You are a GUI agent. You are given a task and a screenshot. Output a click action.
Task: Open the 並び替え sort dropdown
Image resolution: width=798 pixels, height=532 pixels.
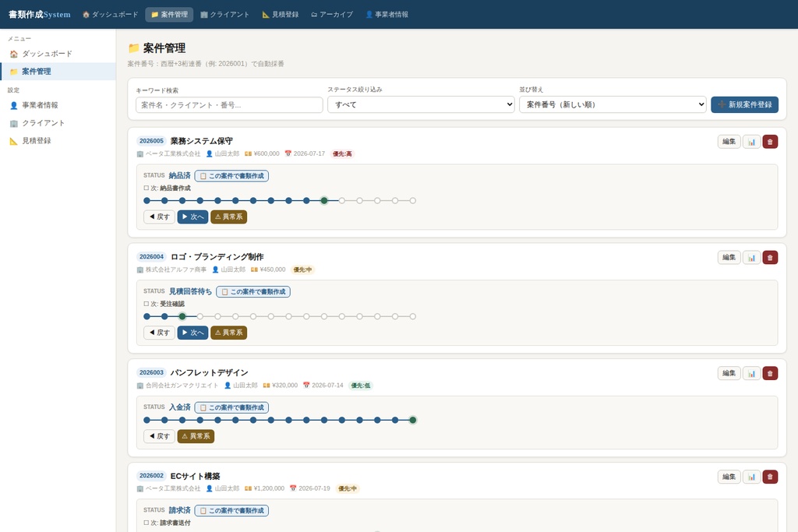tap(613, 104)
